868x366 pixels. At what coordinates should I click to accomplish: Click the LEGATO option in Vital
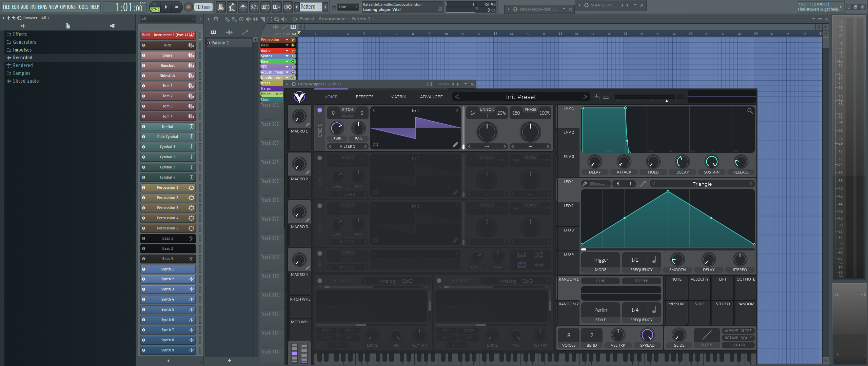[x=738, y=345]
